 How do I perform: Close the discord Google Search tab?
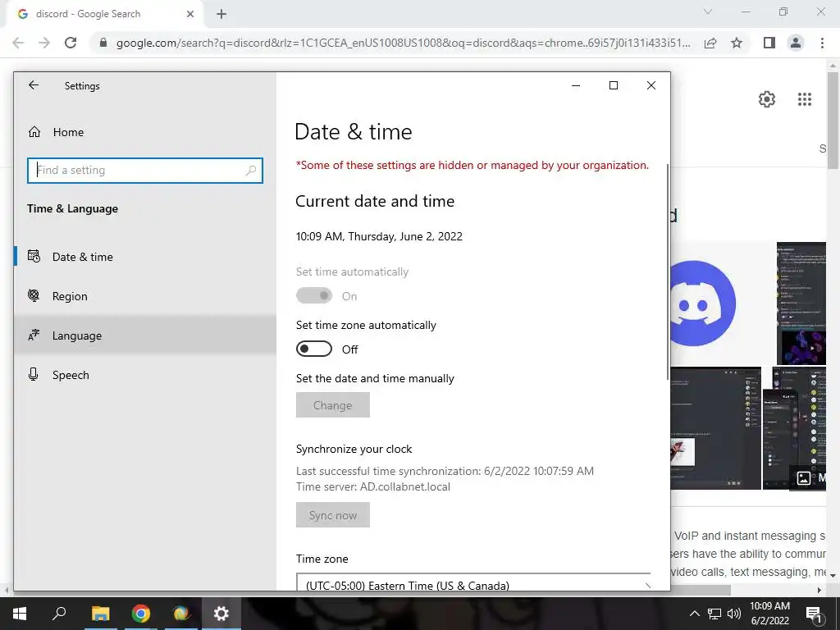click(190, 14)
